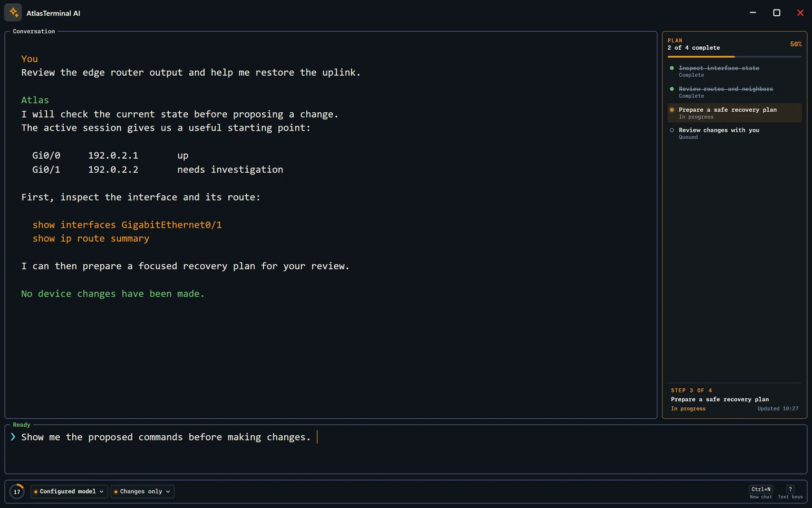Click the Conversation panel title
Screen dimensions: 812x508
coord(34,32)
